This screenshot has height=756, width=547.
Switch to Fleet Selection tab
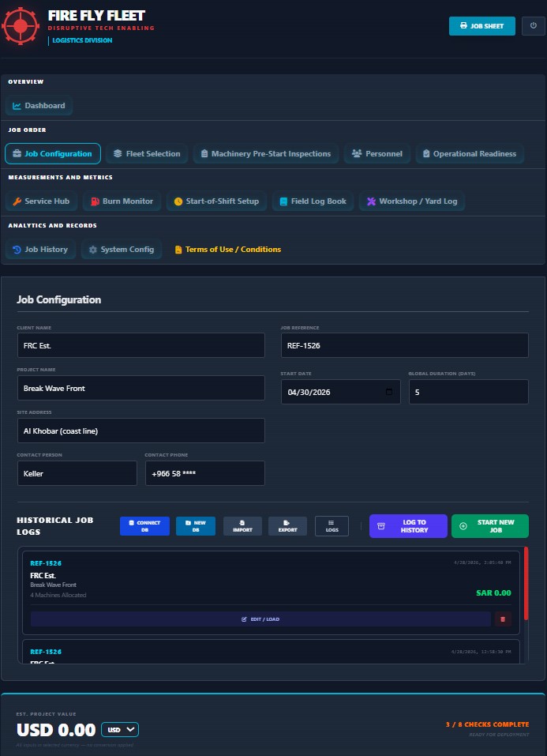coord(147,154)
